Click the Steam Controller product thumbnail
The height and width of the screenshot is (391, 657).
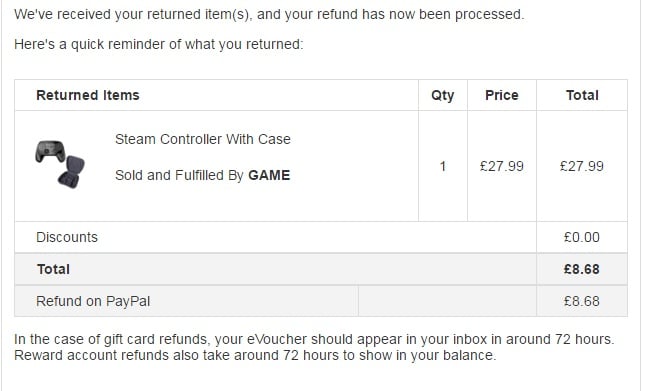(60, 164)
